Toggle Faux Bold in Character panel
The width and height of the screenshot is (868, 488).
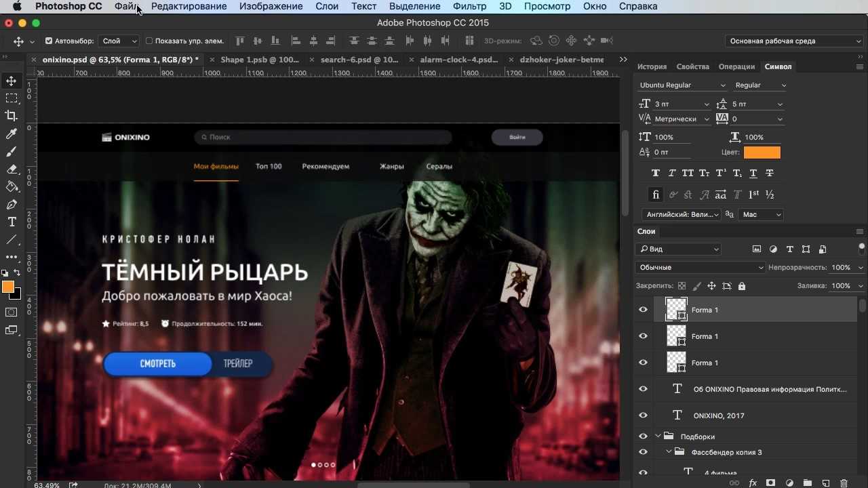pos(656,174)
